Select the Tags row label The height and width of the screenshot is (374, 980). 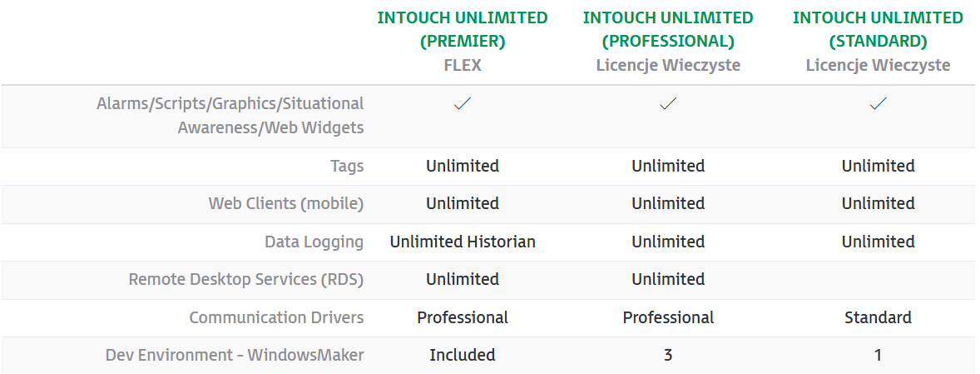(x=347, y=166)
